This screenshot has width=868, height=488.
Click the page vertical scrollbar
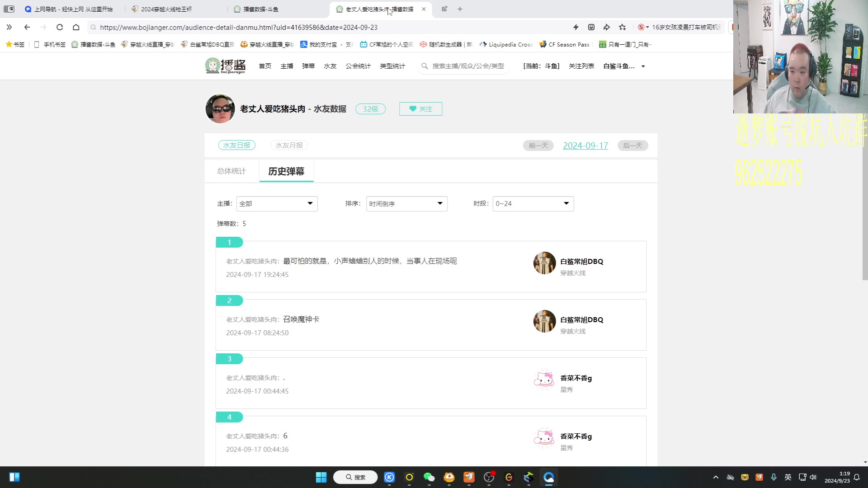865,181
